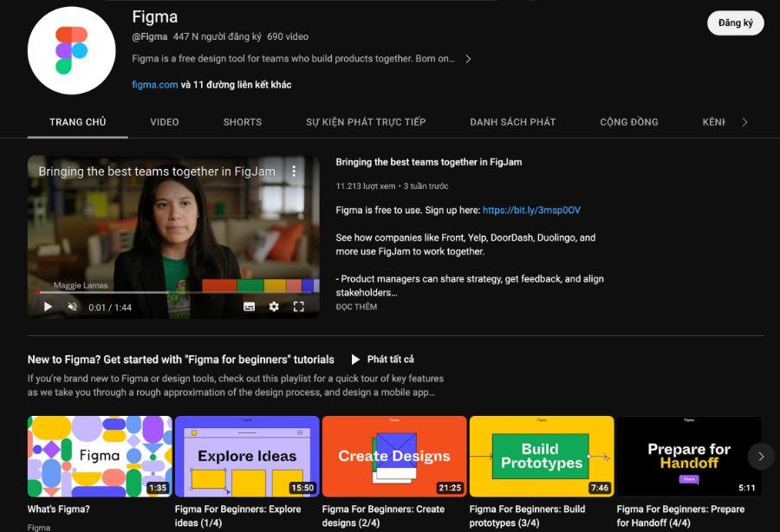The image size is (780, 532).
Task: Advance the playlist carousel with right arrow
Action: tap(761, 456)
